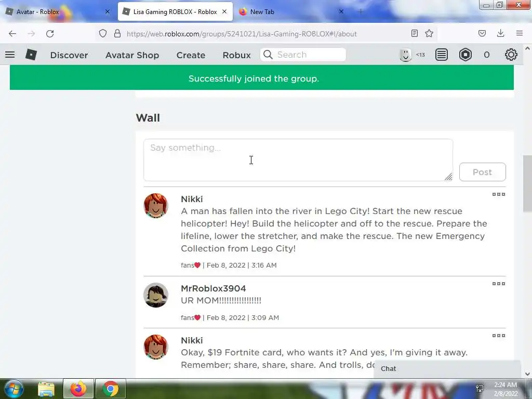532x399 pixels.
Task: Open the Windows Start button
Action: (14, 389)
